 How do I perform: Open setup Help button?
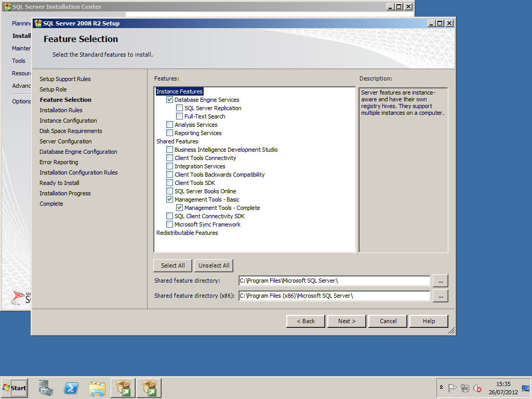(x=429, y=321)
